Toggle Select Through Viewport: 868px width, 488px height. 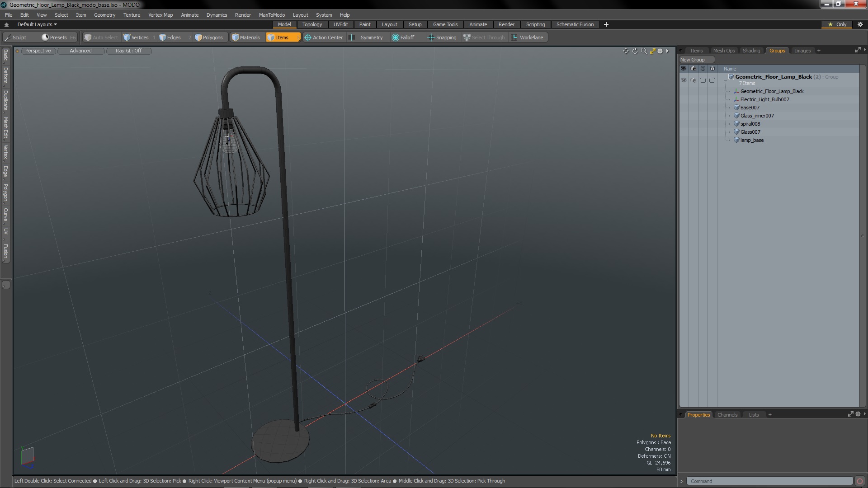(x=484, y=38)
